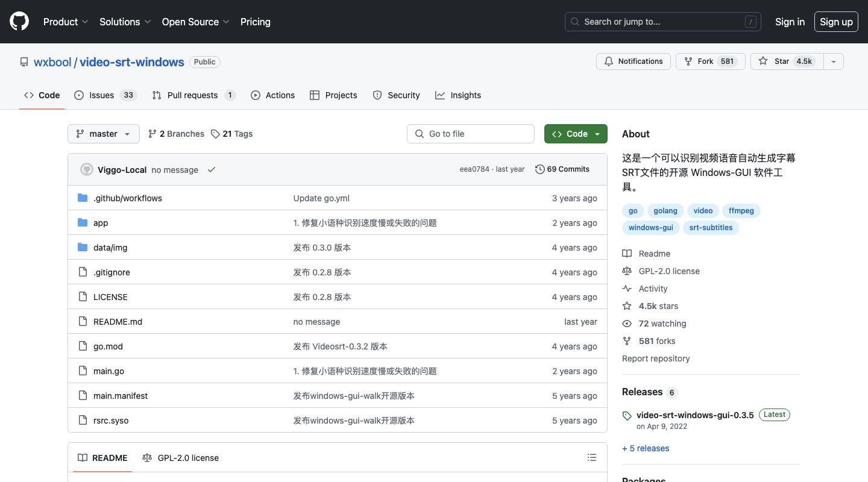The image size is (868, 482).
Task: Click Report repository
Action: pyautogui.click(x=656, y=358)
